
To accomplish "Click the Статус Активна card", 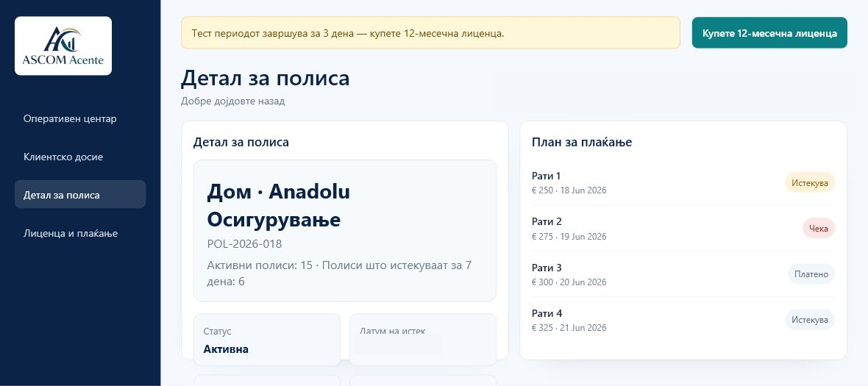I will pyautogui.click(x=267, y=340).
